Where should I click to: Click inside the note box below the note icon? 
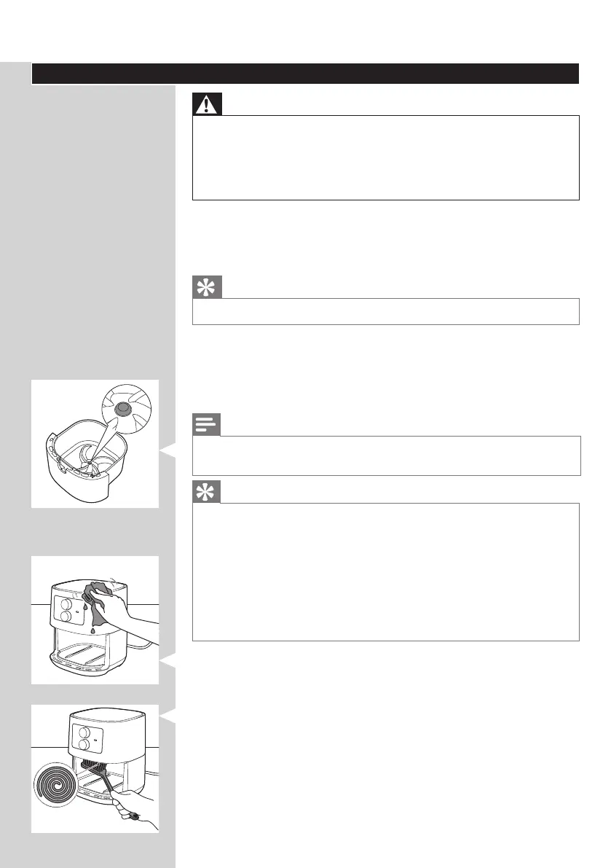[386, 455]
